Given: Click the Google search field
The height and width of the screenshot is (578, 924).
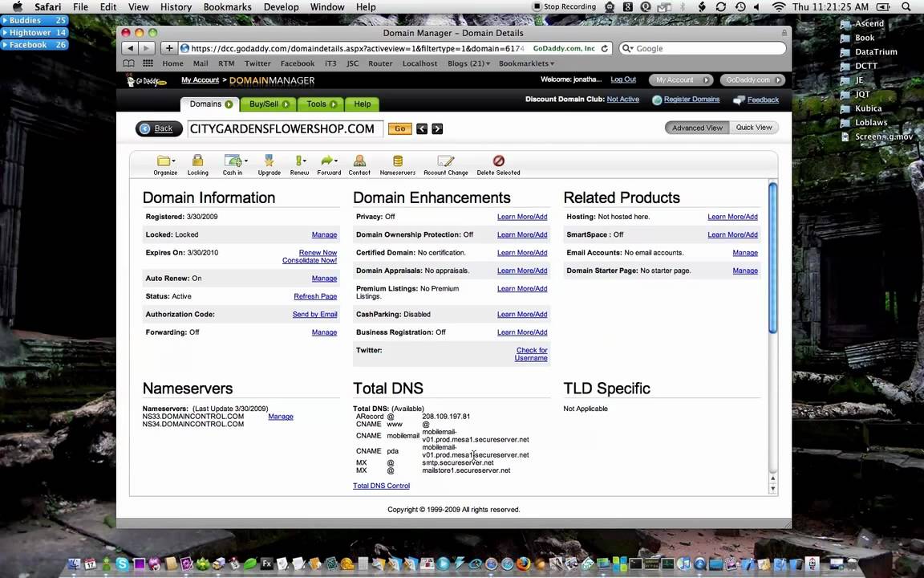Looking at the screenshot, I should click(x=703, y=48).
